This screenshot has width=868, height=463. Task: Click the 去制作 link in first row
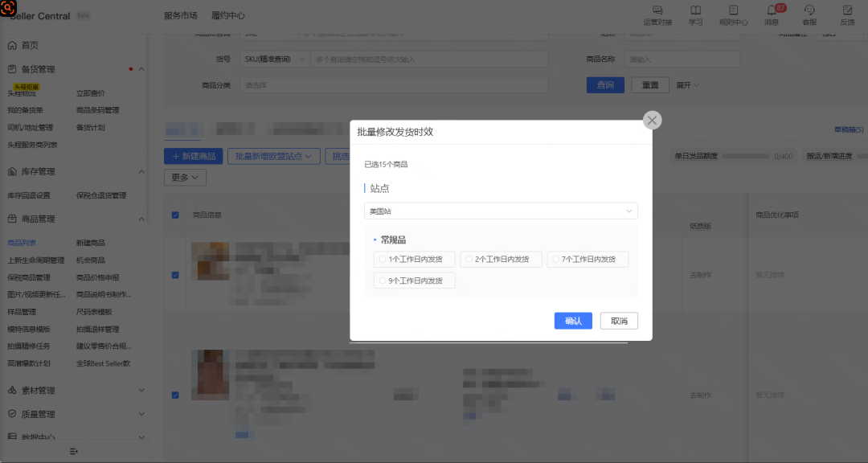[x=700, y=275]
